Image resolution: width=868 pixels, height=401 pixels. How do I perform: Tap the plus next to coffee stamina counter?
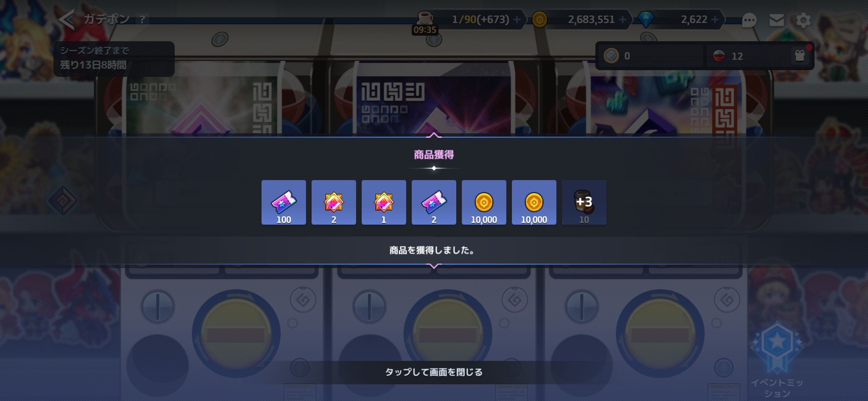tap(517, 19)
